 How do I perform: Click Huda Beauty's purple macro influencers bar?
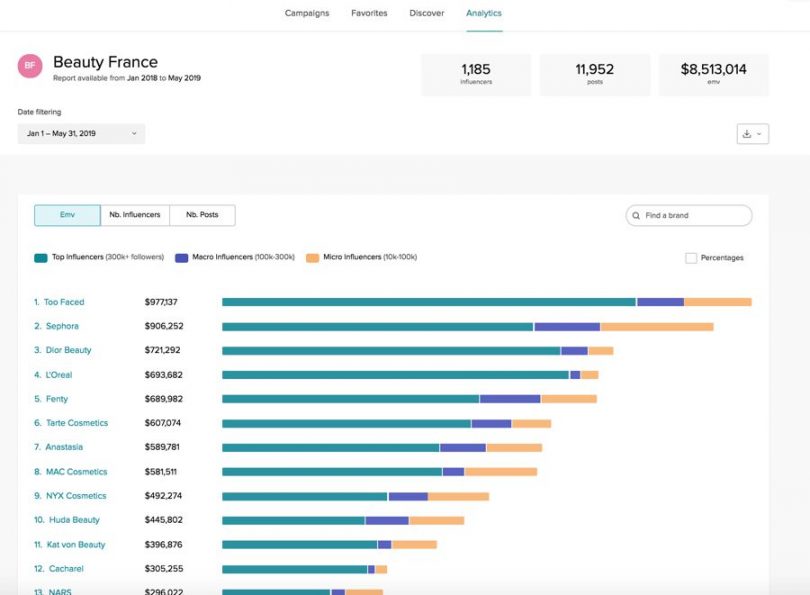pyautogui.click(x=387, y=521)
